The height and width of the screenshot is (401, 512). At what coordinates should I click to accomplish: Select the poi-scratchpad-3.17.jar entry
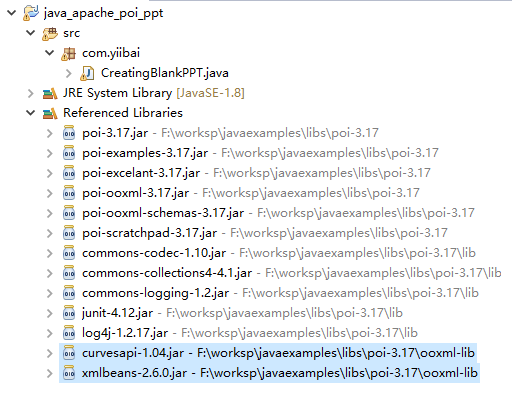click(149, 233)
